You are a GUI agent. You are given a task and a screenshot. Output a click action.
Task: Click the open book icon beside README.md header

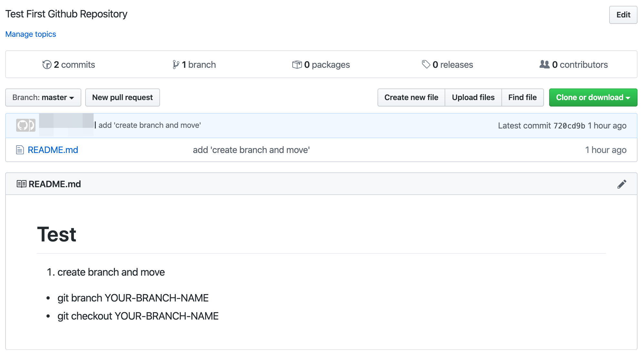coord(21,184)
